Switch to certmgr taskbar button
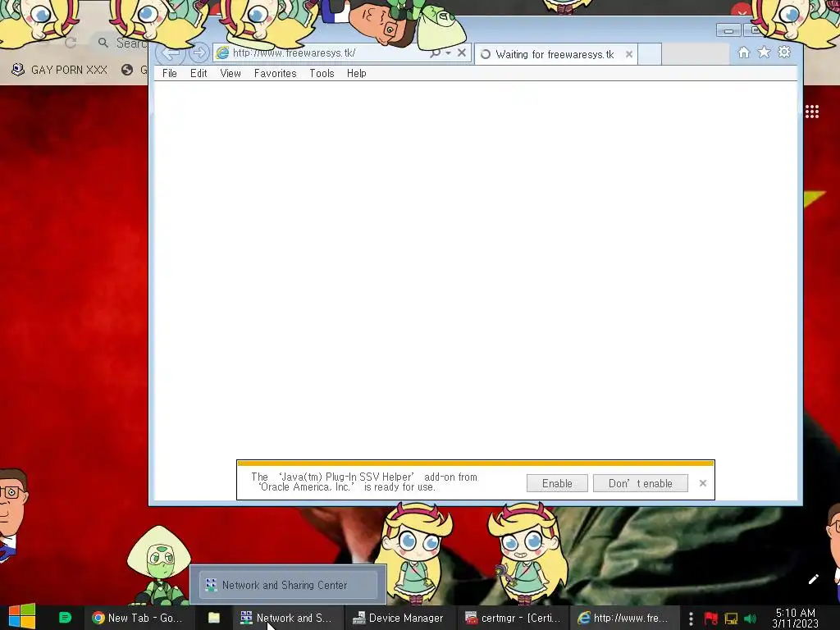This screenshot has height=630, width=840. point(512,618)
